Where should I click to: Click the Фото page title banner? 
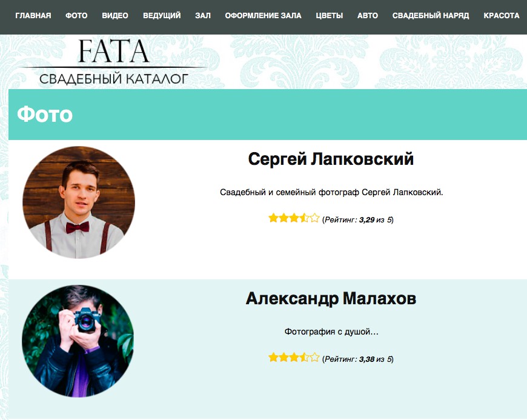coord(268,115)
